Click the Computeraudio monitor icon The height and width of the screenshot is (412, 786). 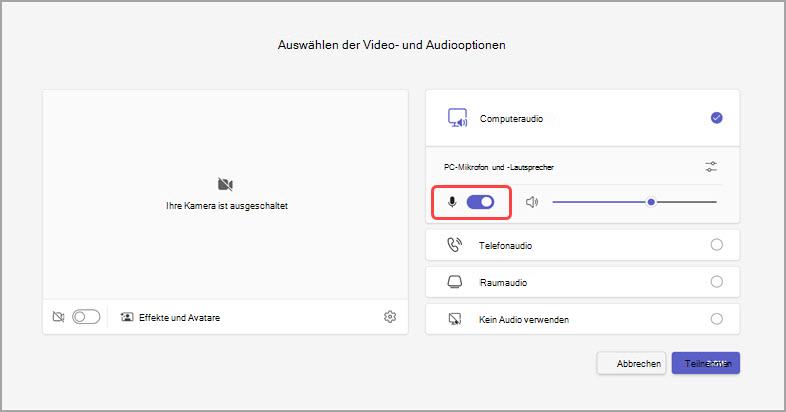tap(457, 118)
